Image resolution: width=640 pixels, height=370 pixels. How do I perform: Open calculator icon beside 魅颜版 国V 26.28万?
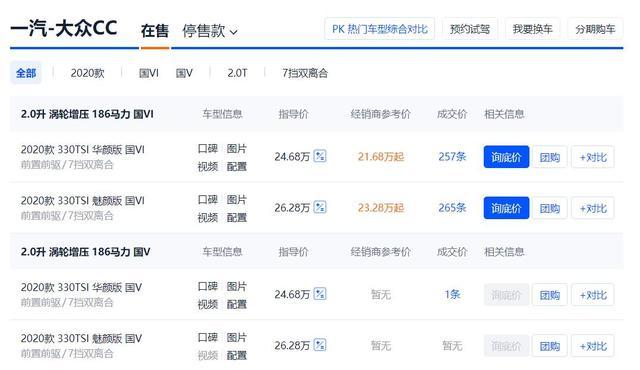(320, 345)
